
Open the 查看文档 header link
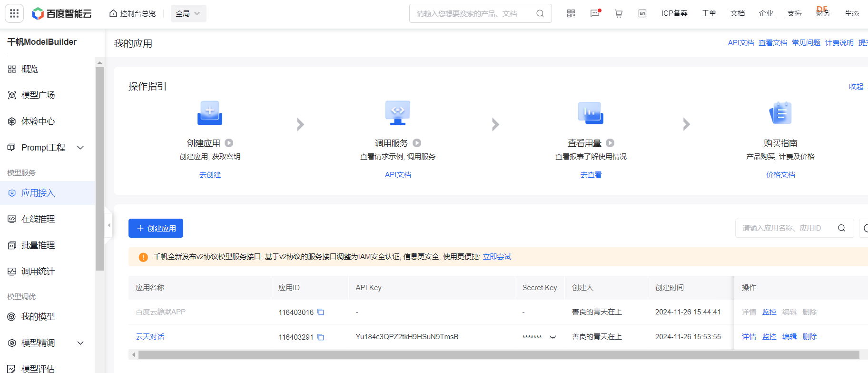pos(773,43)
